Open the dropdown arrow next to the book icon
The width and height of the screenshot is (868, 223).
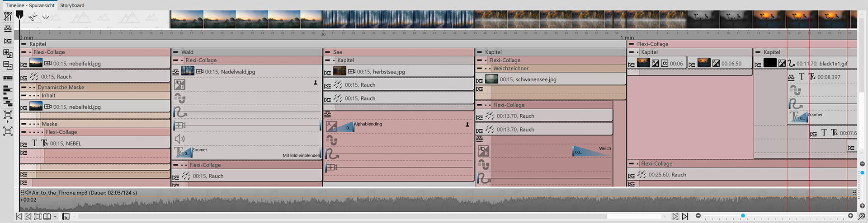55,217
